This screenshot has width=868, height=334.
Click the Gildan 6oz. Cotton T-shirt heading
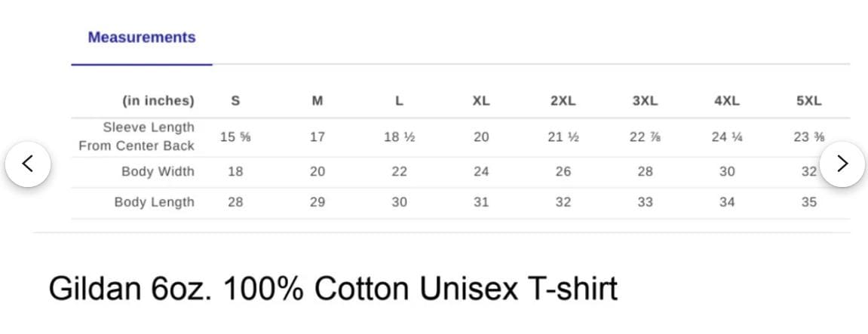333,289
